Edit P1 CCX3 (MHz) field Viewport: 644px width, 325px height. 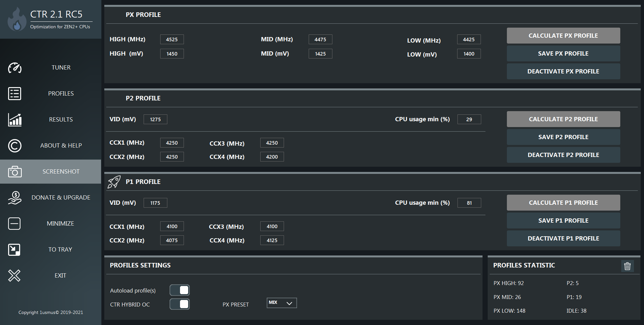pyautogui.click(x=272, y=226)
